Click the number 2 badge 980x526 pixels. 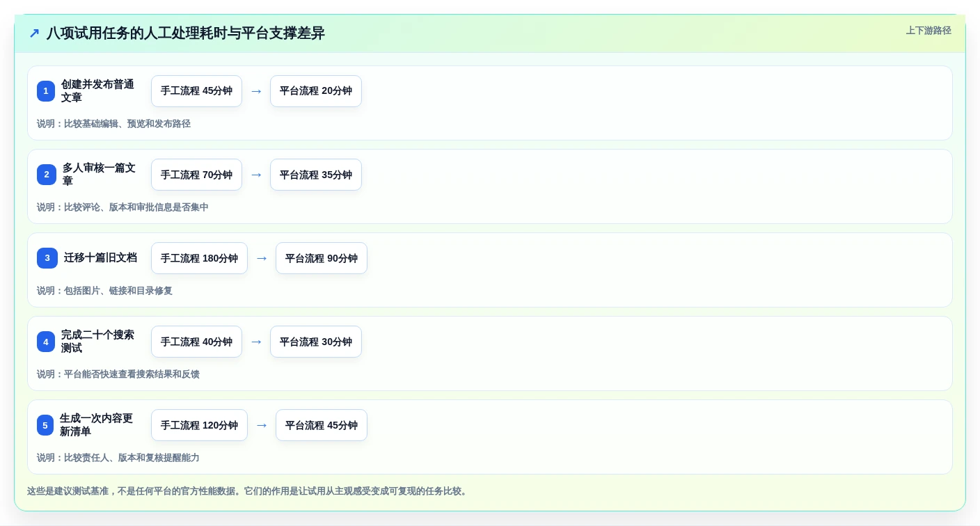pos(47,175)
